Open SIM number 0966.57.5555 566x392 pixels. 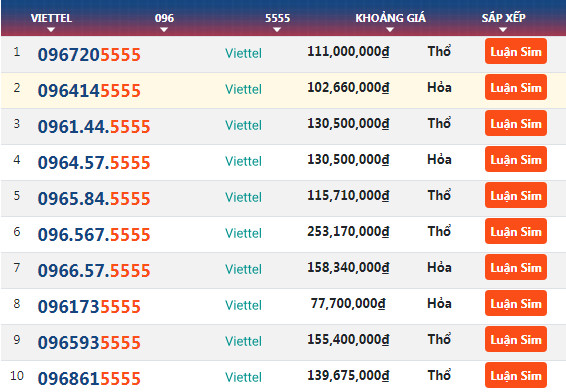coord(94,271)
